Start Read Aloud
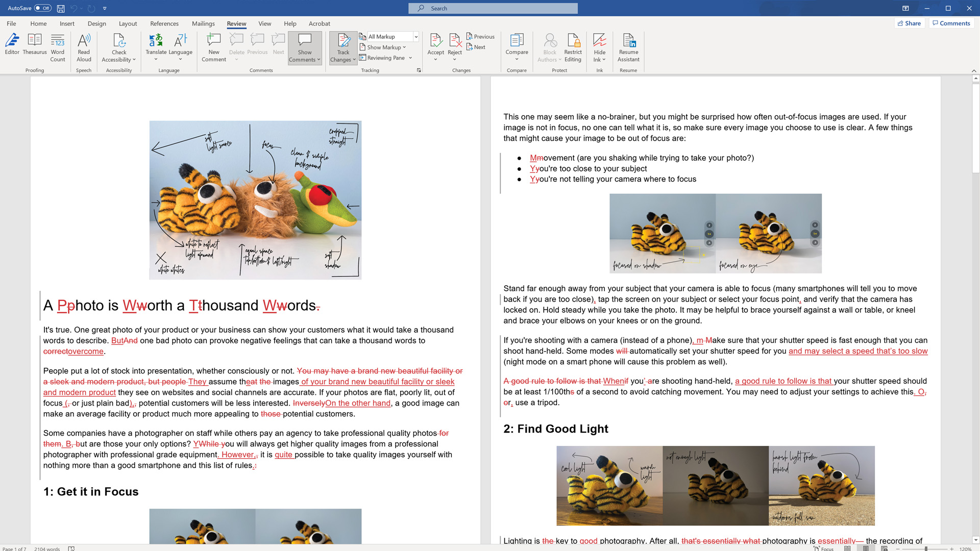Image resolution: width=980 pixels, height=551 pixels. pyautogui.click(x=83, y=48)
